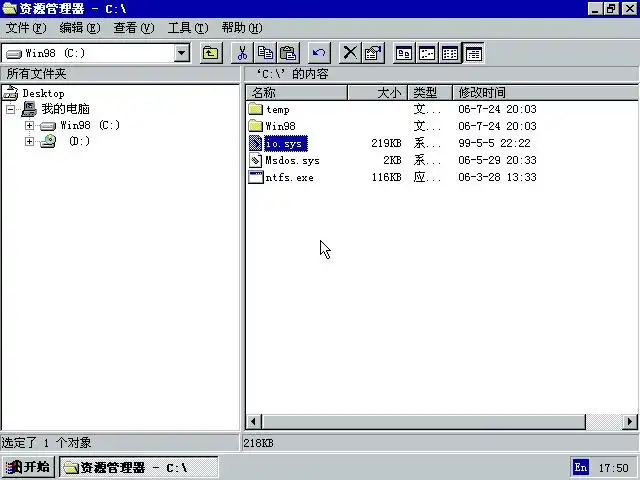
Task: Switch to small icons view
Action: [x=427, y=53]
